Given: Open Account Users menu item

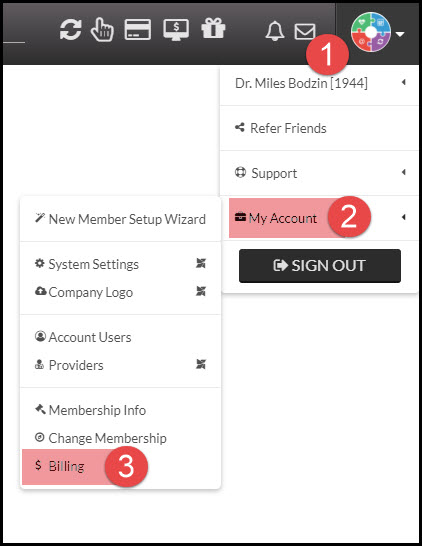Looking at the screenshot, I should tap(83, 337).
